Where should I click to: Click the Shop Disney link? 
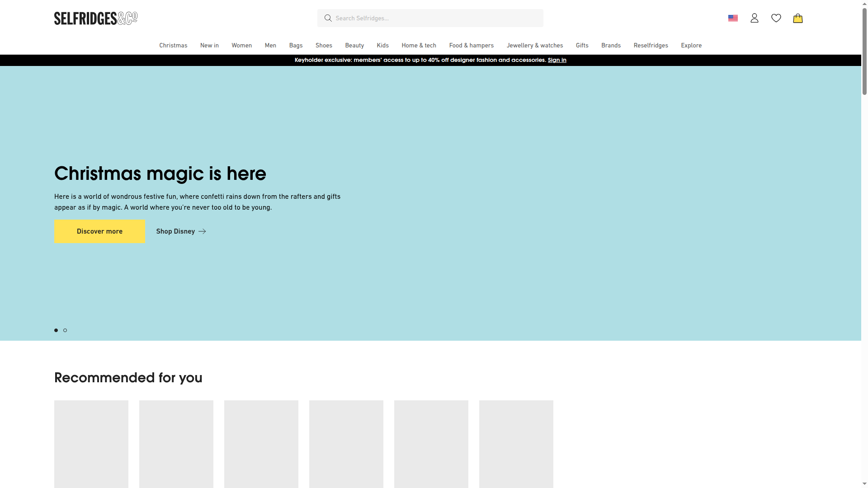pyautogui.click(x=175, y=231)
